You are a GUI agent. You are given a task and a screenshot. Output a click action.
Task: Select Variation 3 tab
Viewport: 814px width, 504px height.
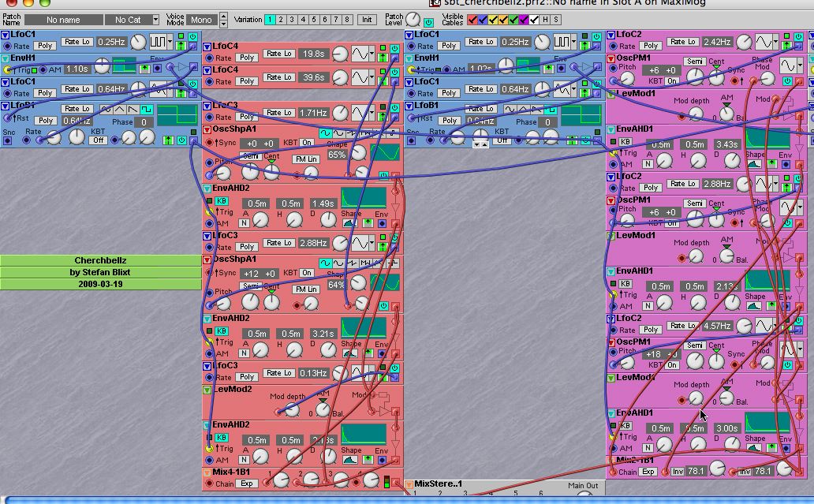tap(291, 20)
